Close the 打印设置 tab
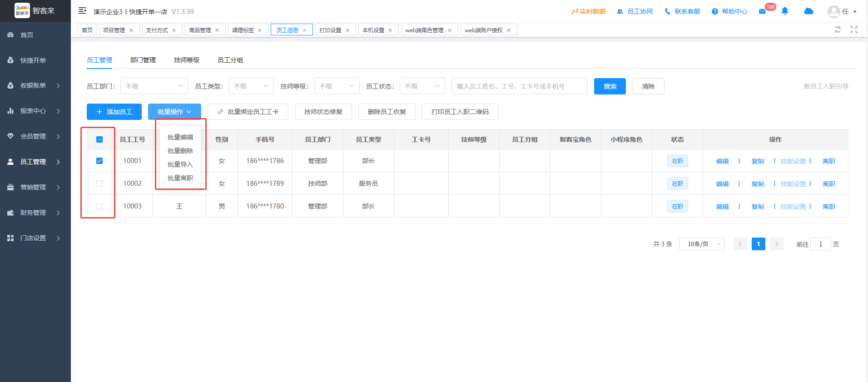The image size is (868, 382). click(347, 30)
